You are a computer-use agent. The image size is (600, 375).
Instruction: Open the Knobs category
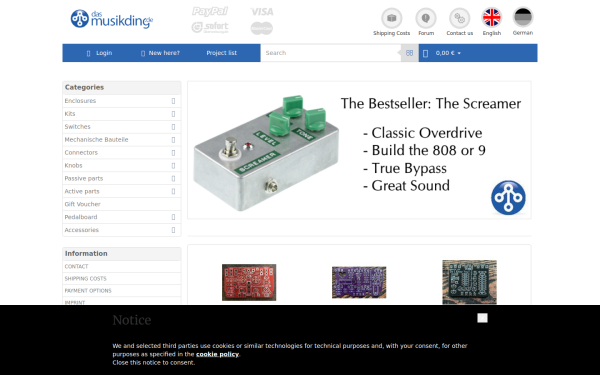(73, 165)
